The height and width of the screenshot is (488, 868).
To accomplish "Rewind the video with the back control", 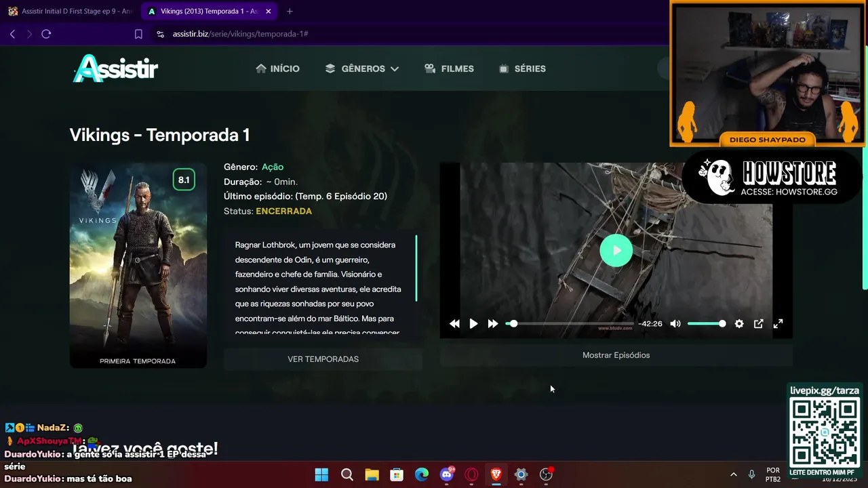I will click(x=454, y=324).
